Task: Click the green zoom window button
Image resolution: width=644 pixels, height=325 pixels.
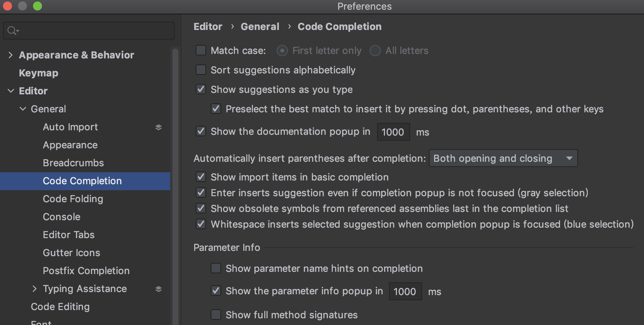Action: [37, 6]
